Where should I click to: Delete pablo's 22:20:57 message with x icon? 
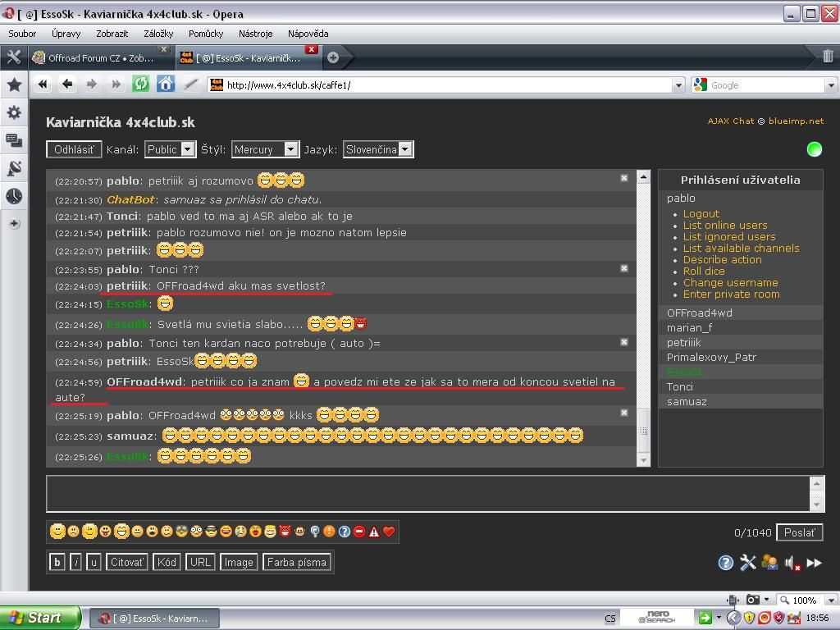pyautogui.click(x=624, y=178)
